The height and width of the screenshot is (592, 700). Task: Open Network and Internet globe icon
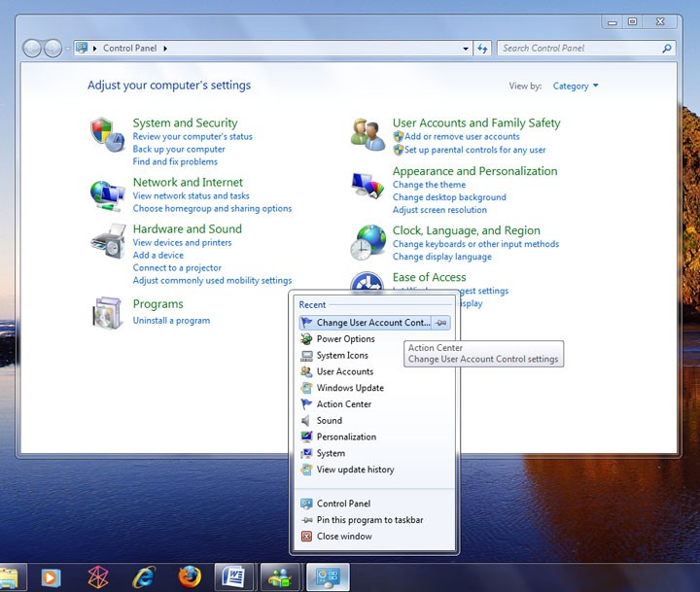pos(107,195)
